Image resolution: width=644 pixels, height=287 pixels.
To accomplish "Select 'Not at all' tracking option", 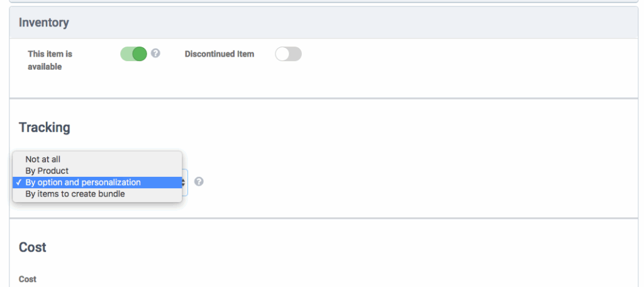I will point(43,159).
